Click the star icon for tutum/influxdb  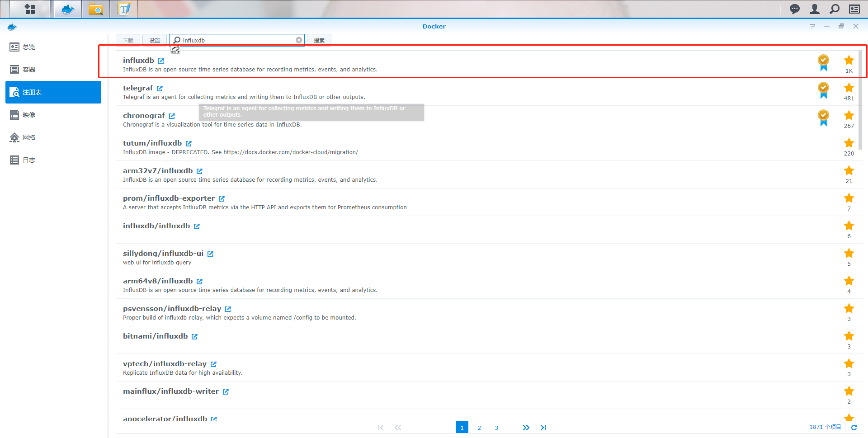click(849, 143)
